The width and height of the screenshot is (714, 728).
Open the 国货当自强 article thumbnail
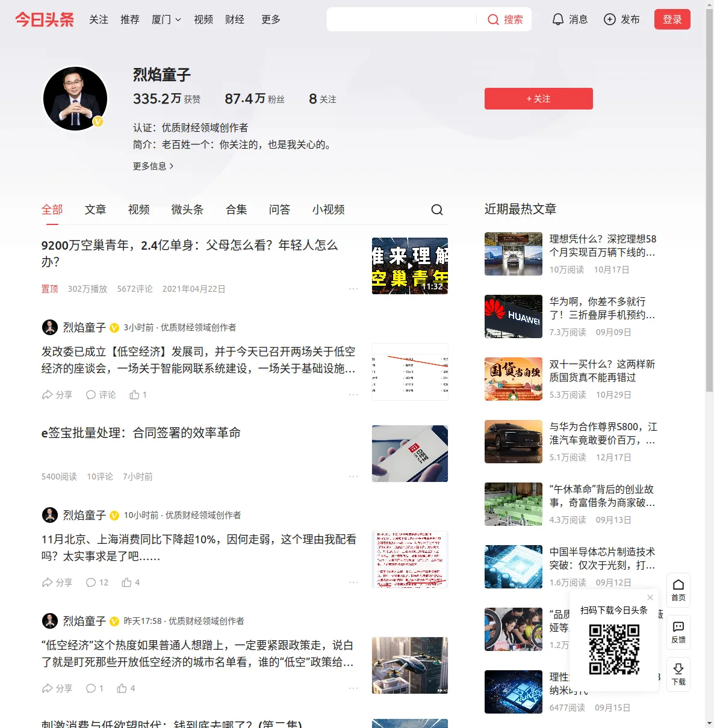tap(514, 379)
